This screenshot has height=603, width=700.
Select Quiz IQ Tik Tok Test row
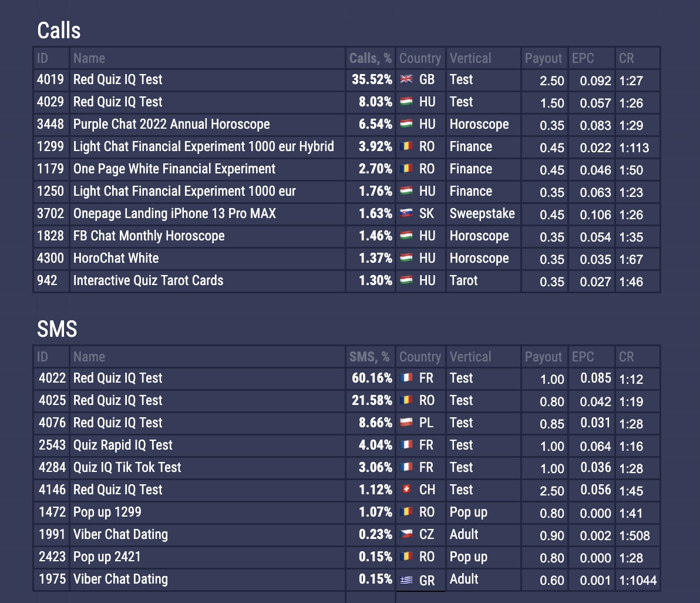click(x=127, y=467)
